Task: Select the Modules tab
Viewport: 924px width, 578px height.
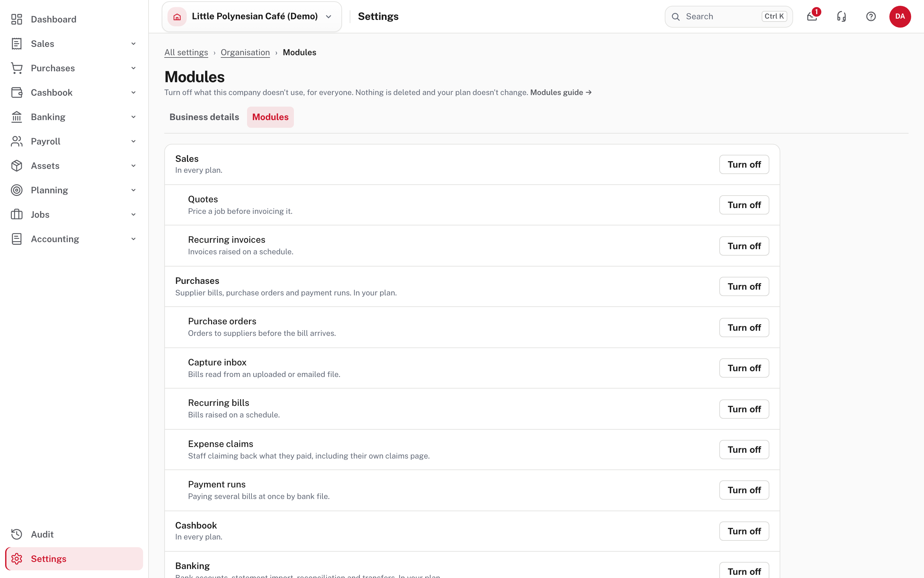Action: 270,117
